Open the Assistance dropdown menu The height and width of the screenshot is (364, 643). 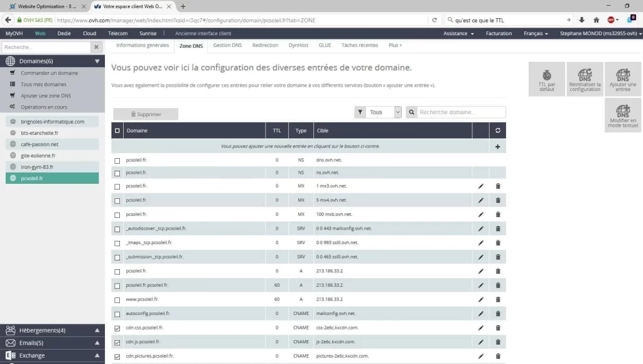pos(458,33)
